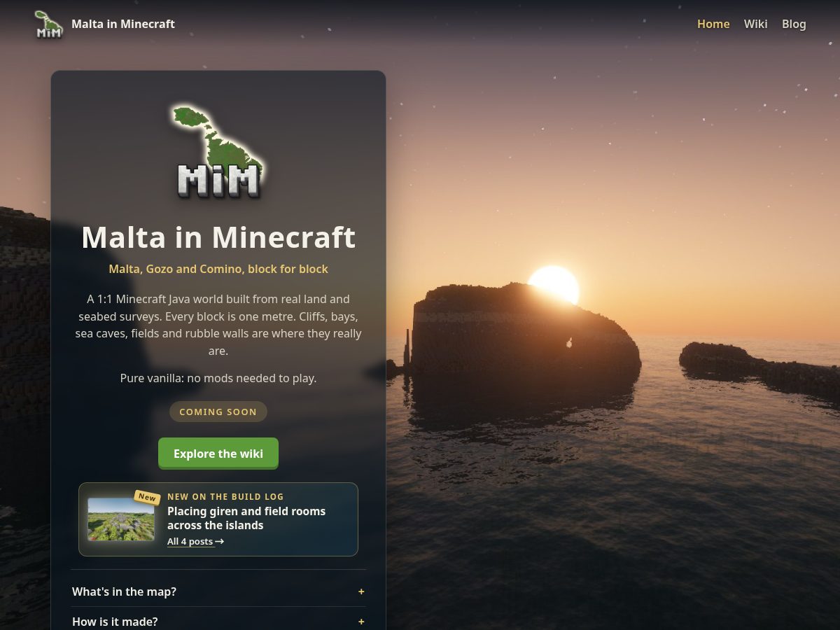Click the Pure vanilla: no mods text
840x630 pixels.
click(218, 378)
